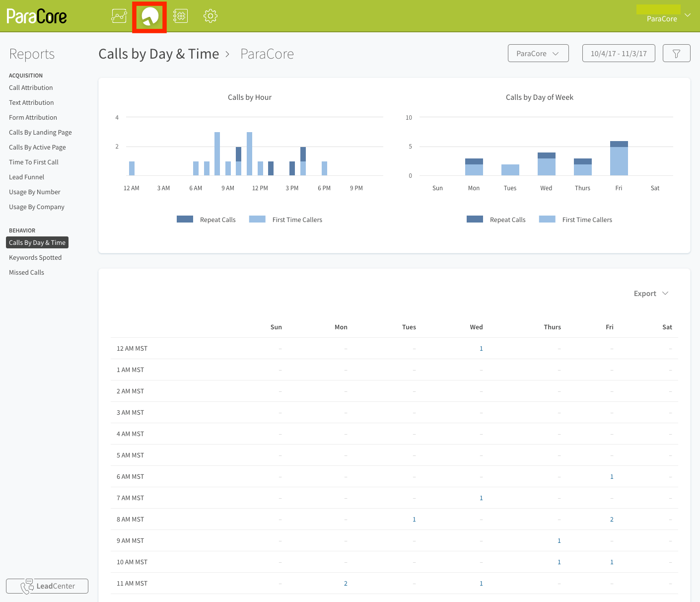
Task: Expand the account menu arrow
Action: pos(688,15)
